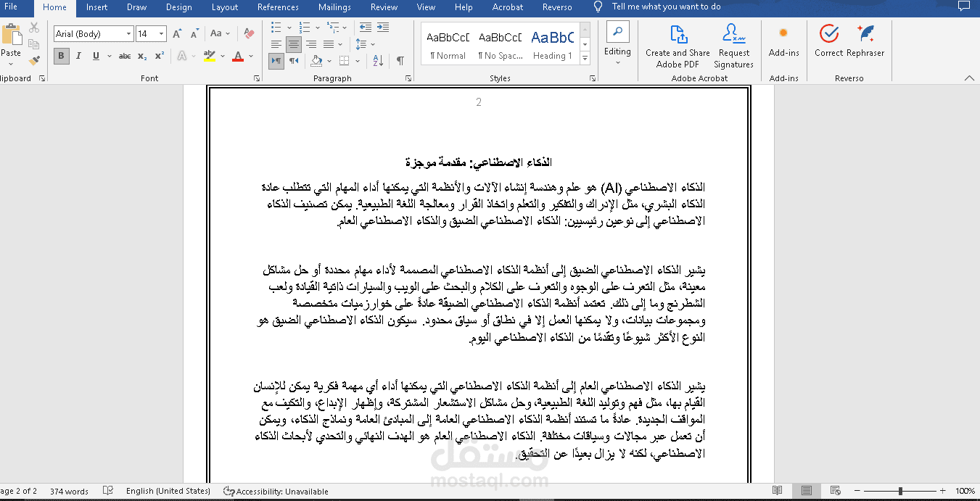Shrink font size with smaller A icon
Viewport: 980px width, 501px height.
pos(194,34)
